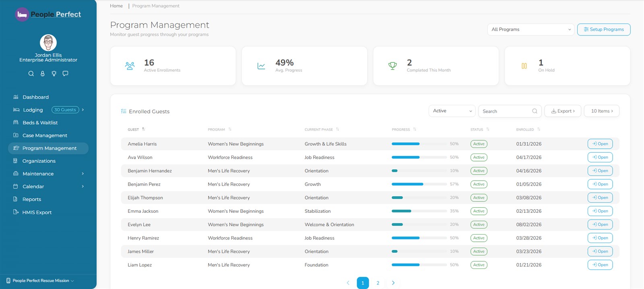The width and height of the screenshot is (644, 289).
Task: Select Program Management in sidebar
Action: click(48, 148)
